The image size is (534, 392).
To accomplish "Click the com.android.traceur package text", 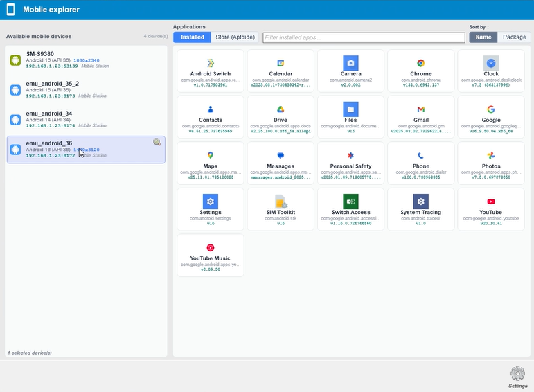I will 421,218.
